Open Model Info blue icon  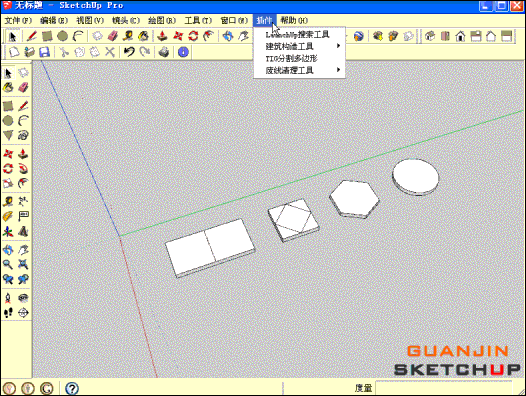click(183, 52)
